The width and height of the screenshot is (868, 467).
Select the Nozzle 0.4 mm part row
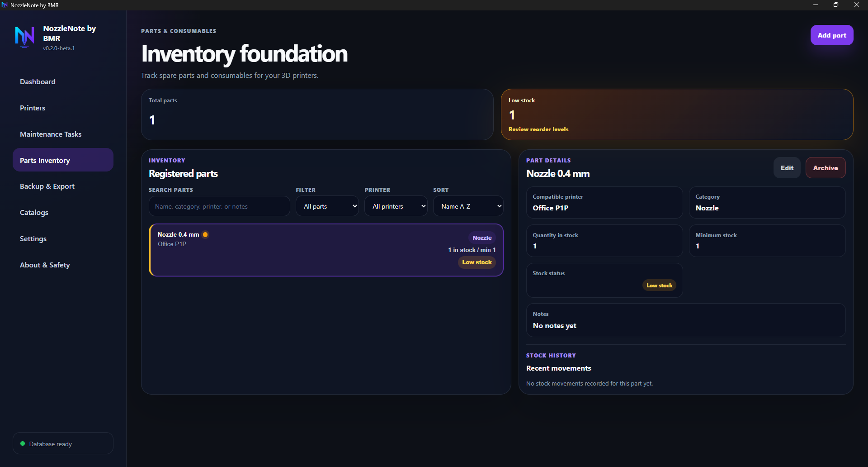326,250
